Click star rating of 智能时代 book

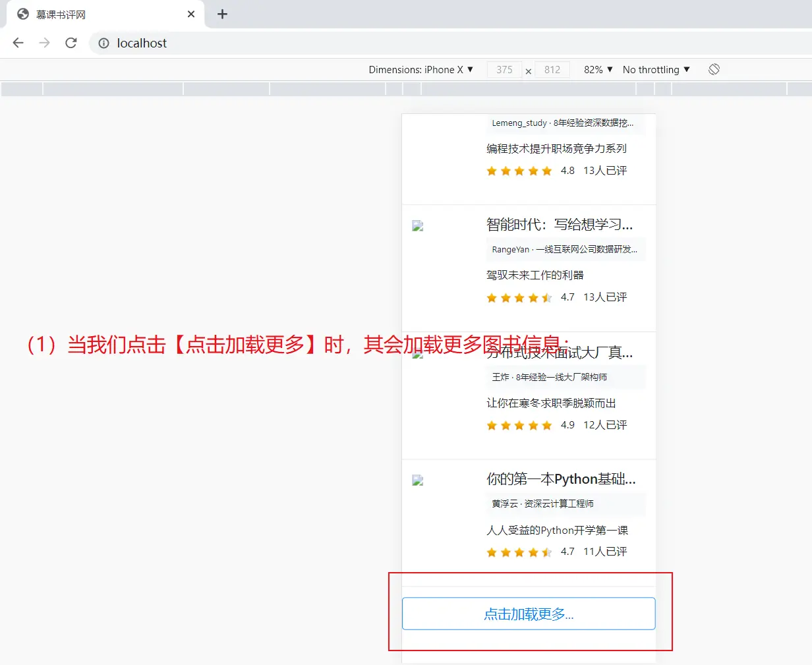click(x=519, y=298)
